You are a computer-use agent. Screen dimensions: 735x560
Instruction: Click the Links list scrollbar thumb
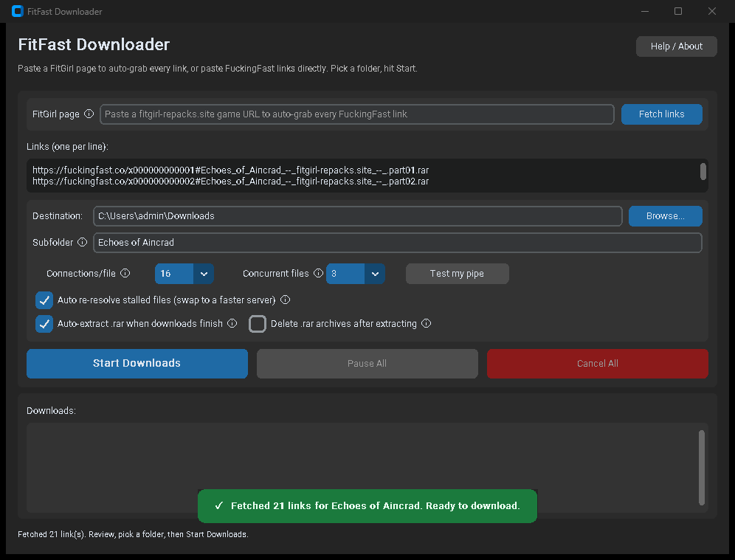703,171
